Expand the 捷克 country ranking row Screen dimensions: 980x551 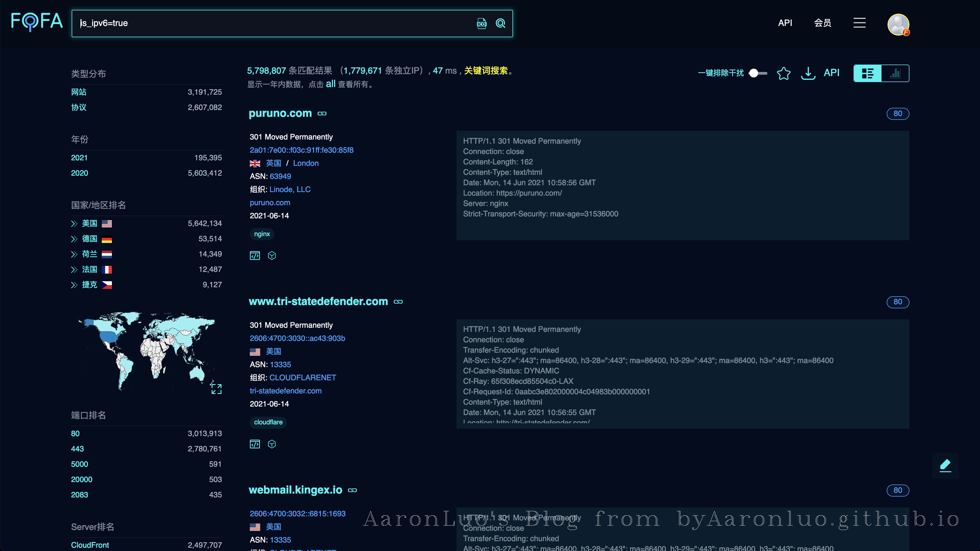click(x=74, y=285)
